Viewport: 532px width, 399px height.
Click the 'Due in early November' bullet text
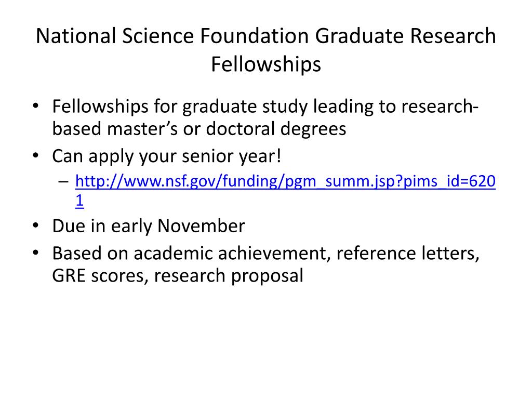coord(149,227)
